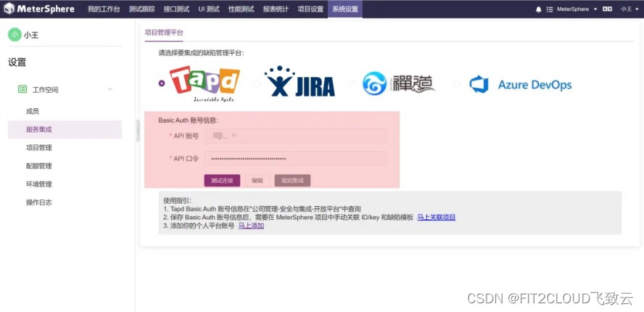The width and height of the screenshot is (644, 312).
Task: Open 我的工作台 menu
Action: coord(104,9)
